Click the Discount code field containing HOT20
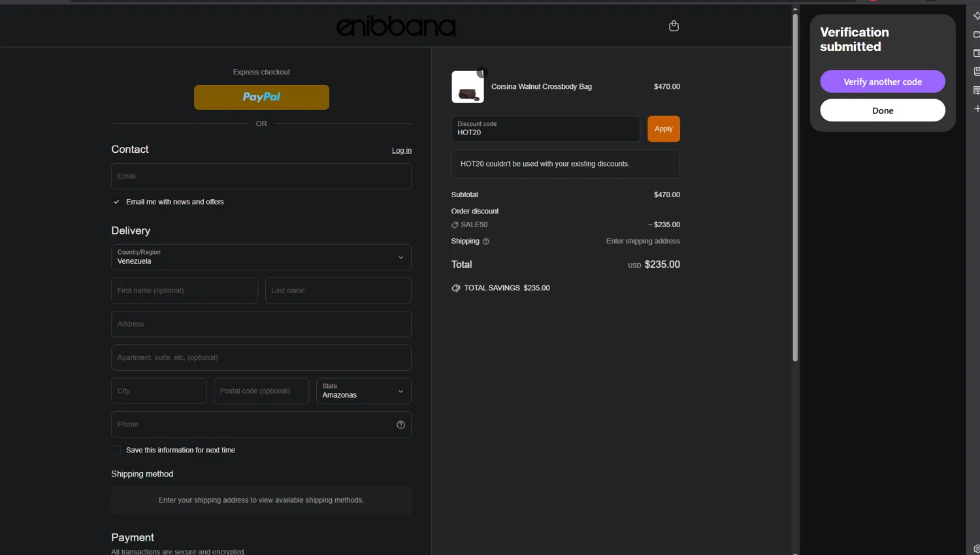This screenshot has width=980, height=555. [x=546, y=129]
